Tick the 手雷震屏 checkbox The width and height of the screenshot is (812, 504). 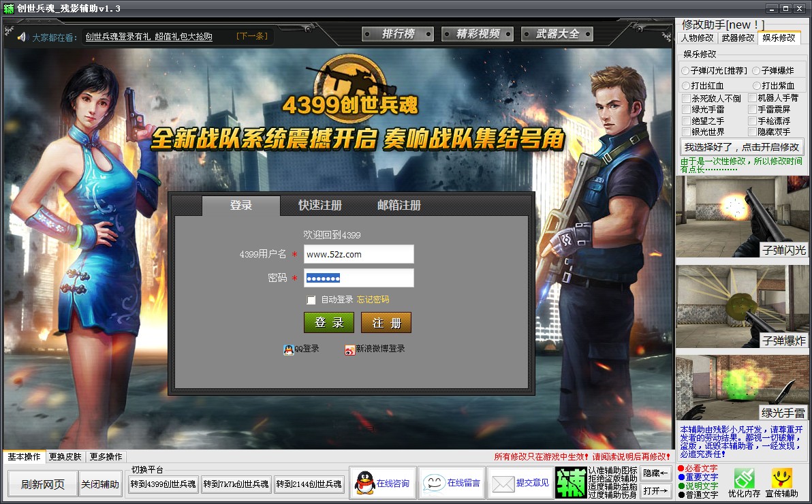click(x=753, y=109)
